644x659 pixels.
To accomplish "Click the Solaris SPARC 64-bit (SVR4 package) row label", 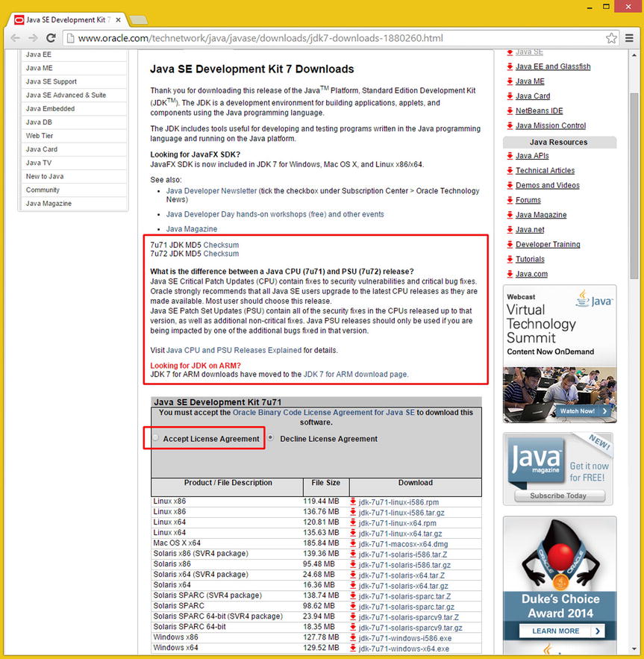I will point(218,616).
